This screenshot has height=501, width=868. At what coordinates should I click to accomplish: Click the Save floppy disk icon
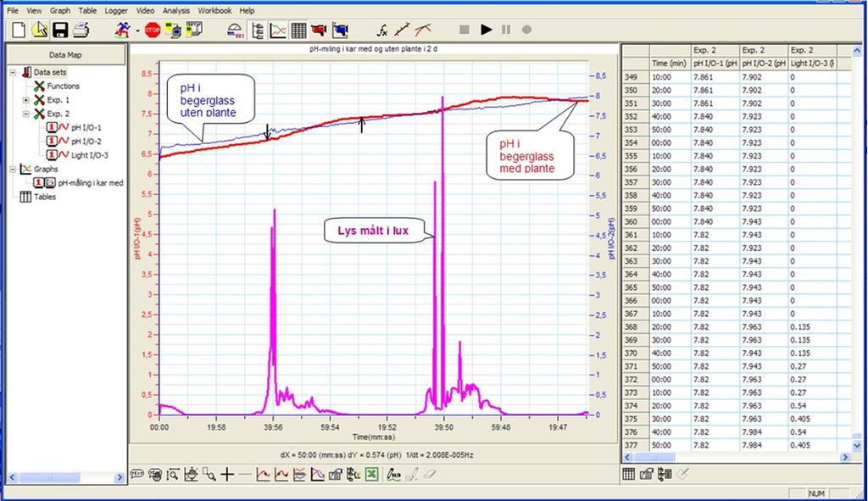point(60,30)
